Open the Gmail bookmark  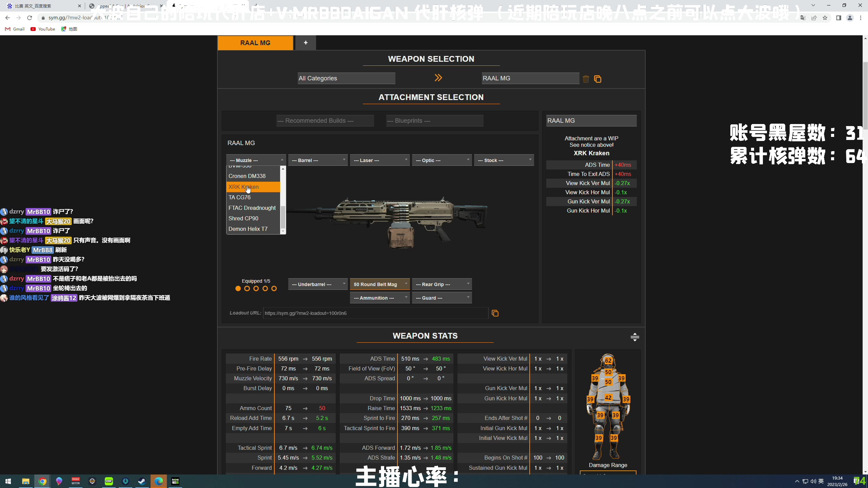pos(15,29)
